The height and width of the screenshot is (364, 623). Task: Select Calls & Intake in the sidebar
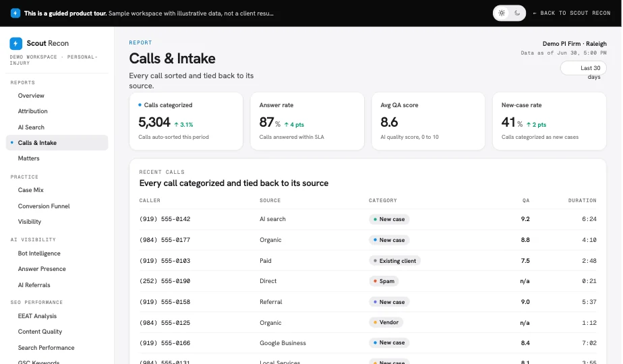[x=57, y=143]
